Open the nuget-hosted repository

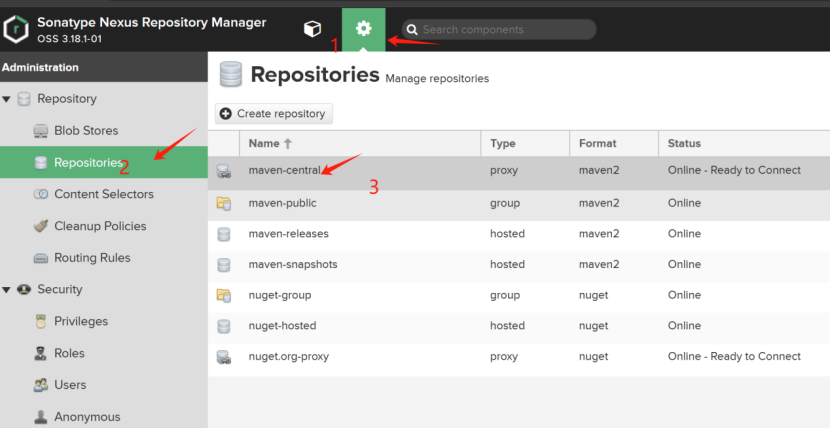point(283,326)
